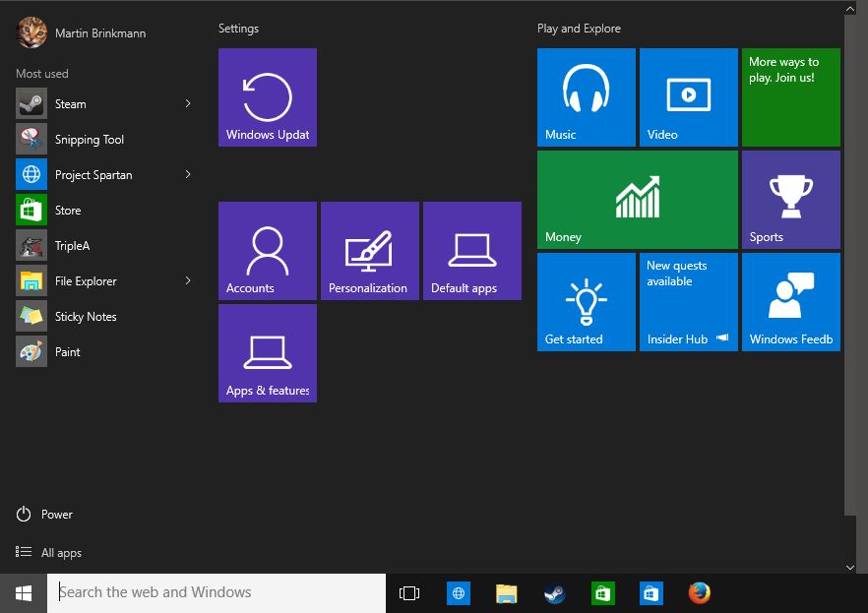Expand the File Explorer jump list arrow

[188, 280]
